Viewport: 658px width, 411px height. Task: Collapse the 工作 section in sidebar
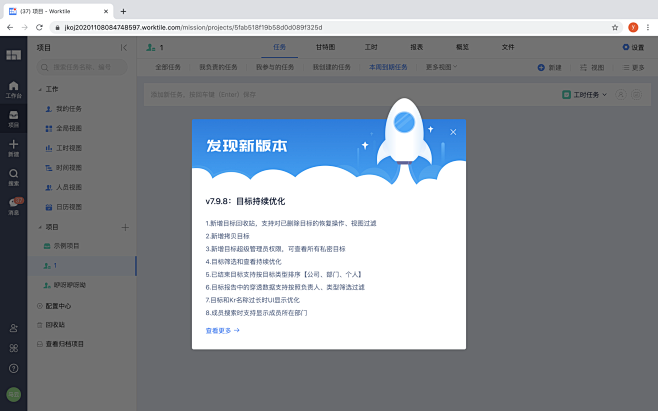[x=41, y=89]
